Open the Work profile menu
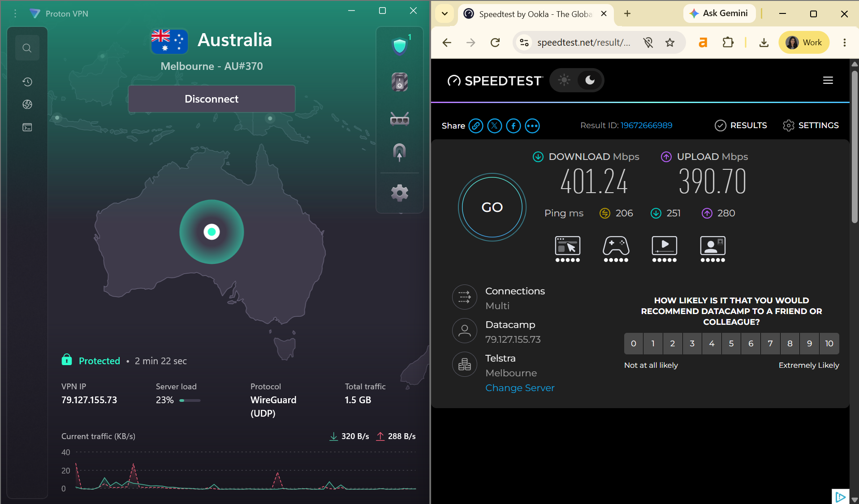859x504 pixels. [804, 43]
